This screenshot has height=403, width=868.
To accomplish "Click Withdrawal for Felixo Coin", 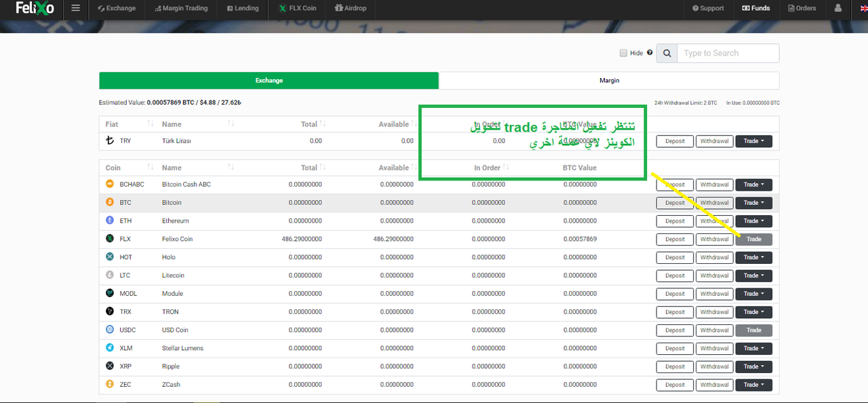I will click(x=715, y=239).
